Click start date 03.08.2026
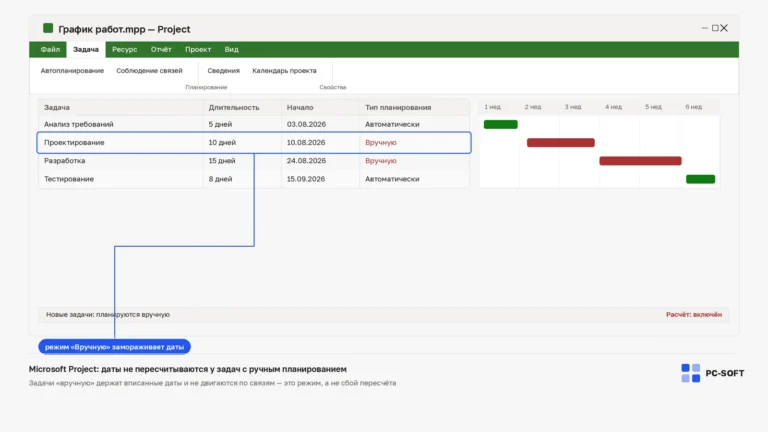This screenshot has height=432, width=768. [x=306, y=124]
